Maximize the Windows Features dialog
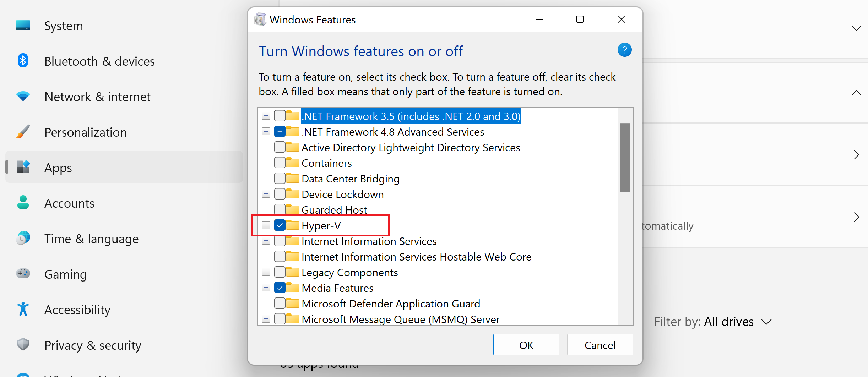868x377 pixels. click(x=580, y=19)
